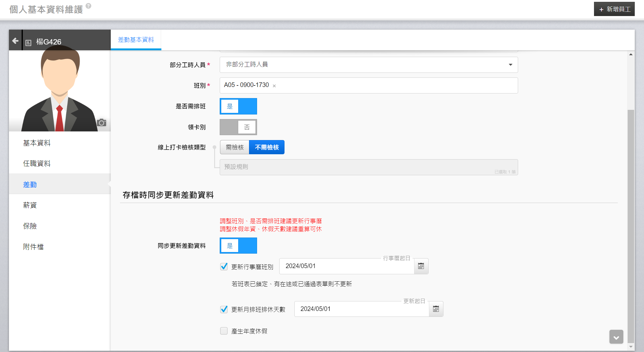Viewport: 644px width, 352px height.
Task: Click the scroll-down chevron button at bottom right
Action: 616,337
